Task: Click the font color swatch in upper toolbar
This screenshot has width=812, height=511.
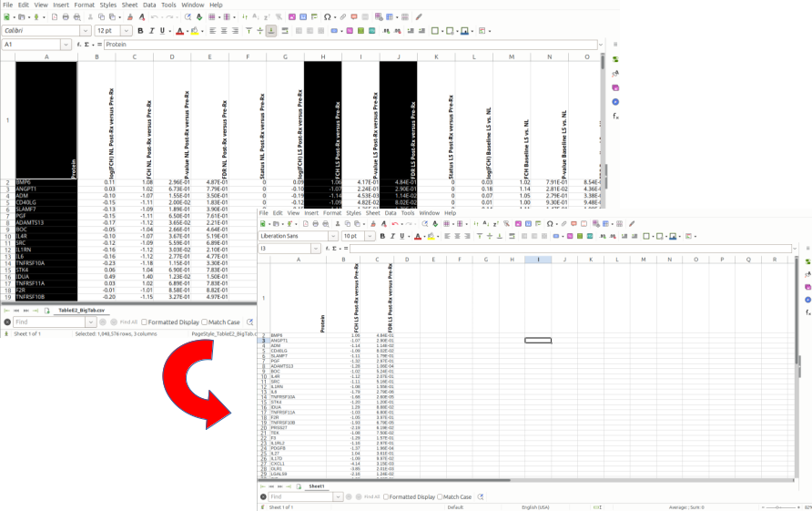Action: click(179, 31)
